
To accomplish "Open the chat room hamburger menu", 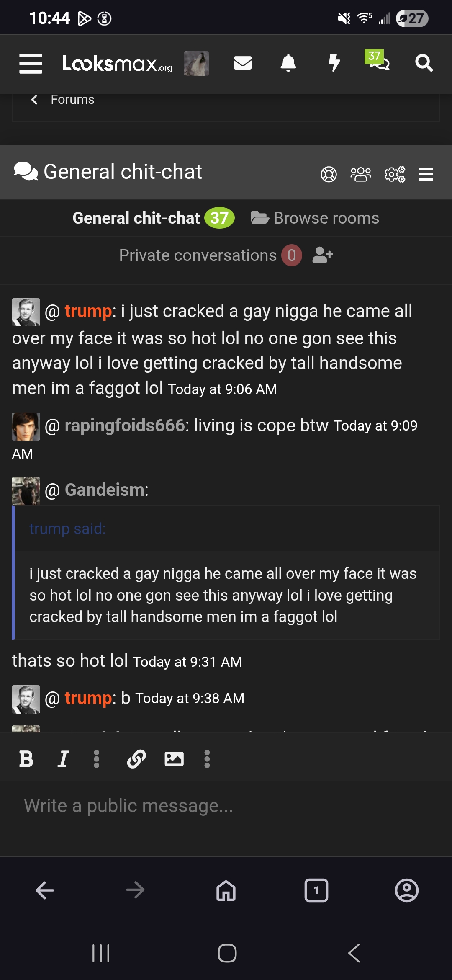I will tap(426, 174).
